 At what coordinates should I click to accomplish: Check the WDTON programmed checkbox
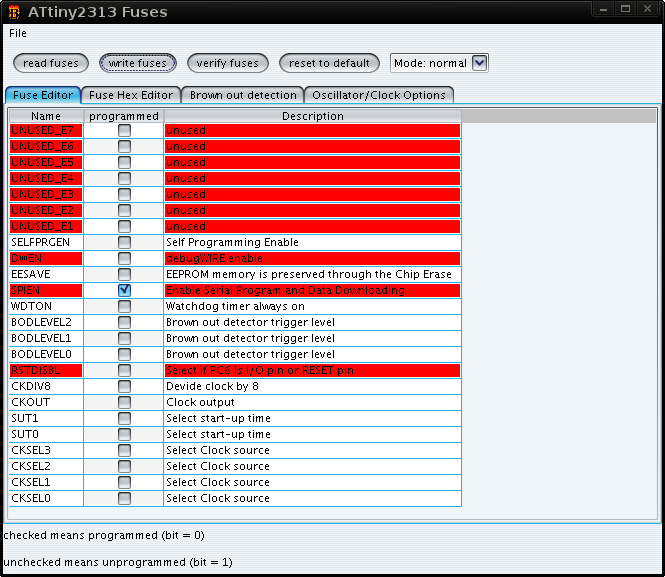(124, 306)
